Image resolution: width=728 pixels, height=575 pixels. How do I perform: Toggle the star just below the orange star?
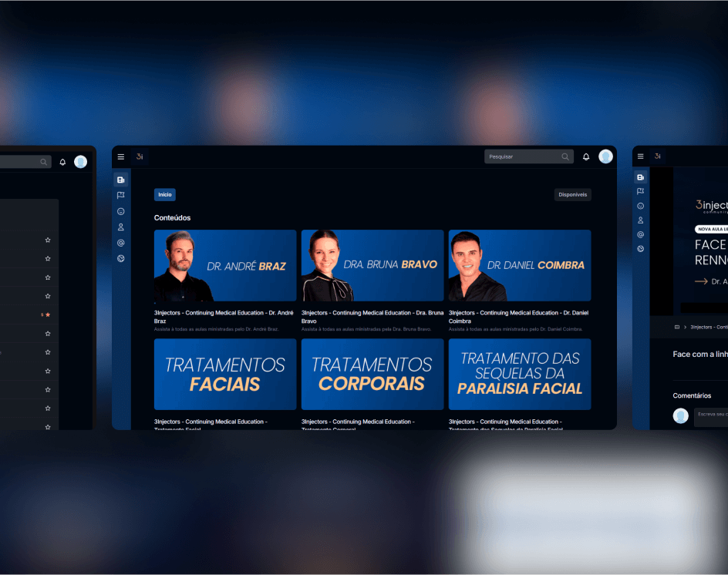48,334
